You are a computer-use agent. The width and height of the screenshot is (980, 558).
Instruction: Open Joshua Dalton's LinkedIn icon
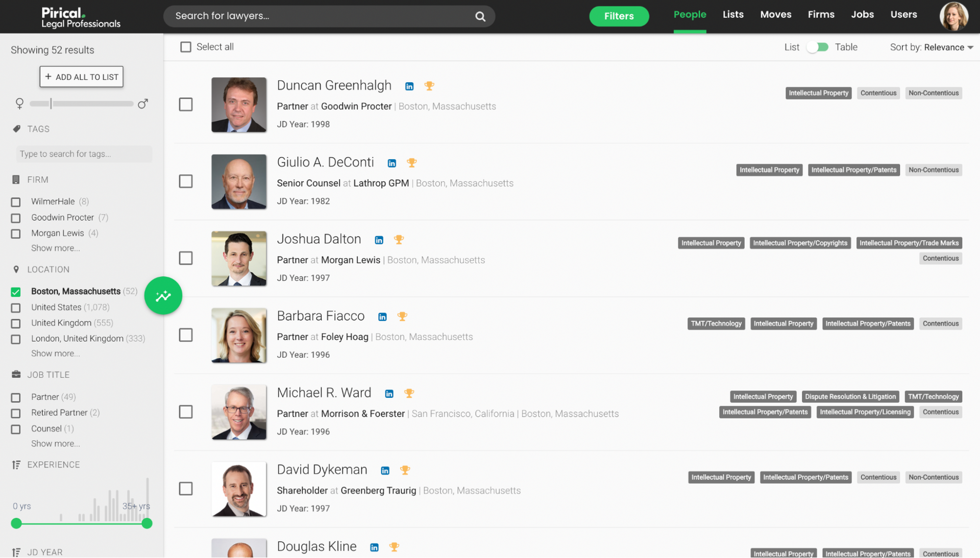(379, 240)
